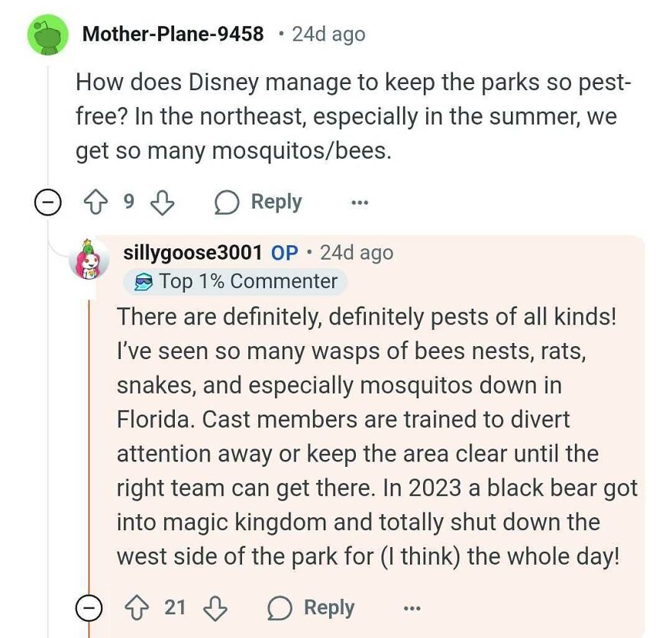Viewport: 672px width, 638px height.
Task: Open the overflow menu on the top comment
Action: coord(359,202)
